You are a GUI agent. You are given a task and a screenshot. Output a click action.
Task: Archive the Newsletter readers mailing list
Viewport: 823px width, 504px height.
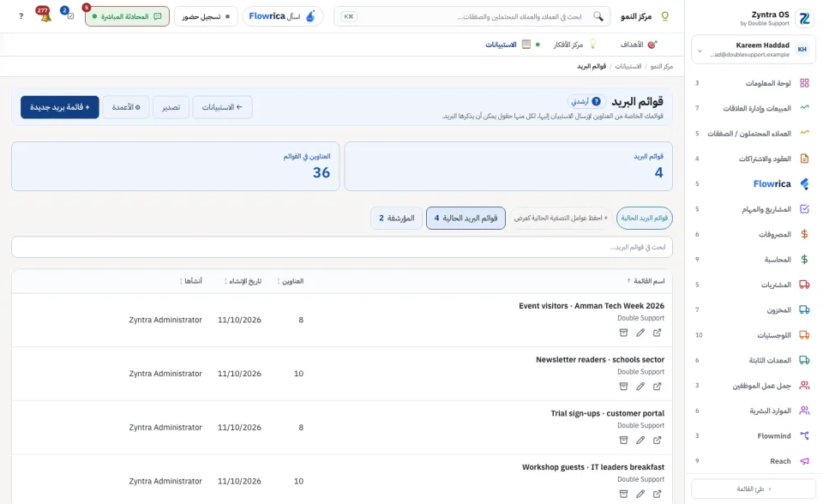coord(623,387)
